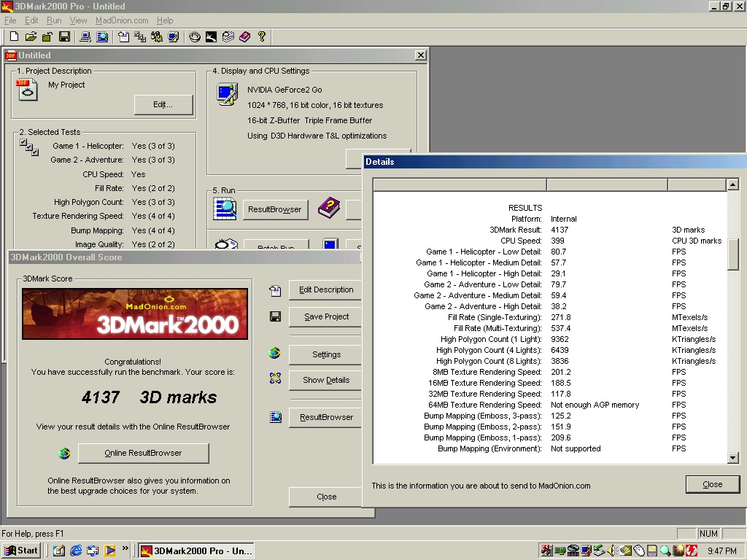Click the Save Project button
747x560 pixels.
(x=326, y=316)
